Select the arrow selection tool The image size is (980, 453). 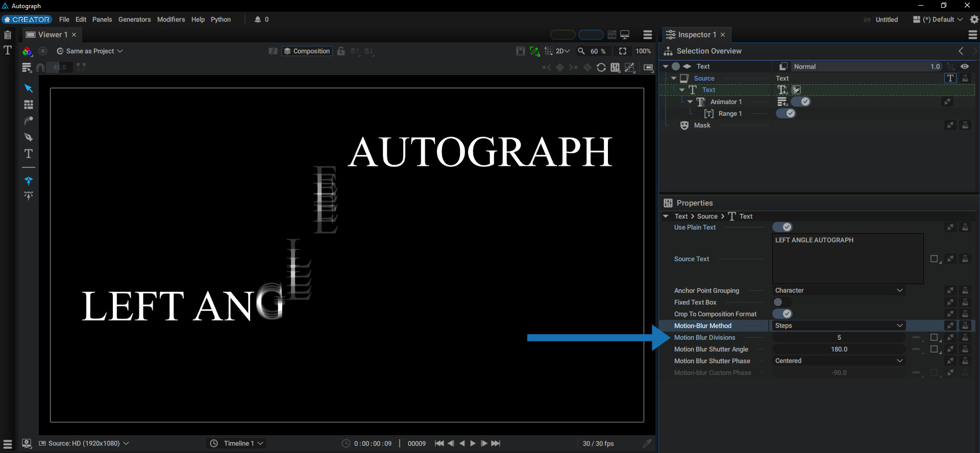tap(29, 88)
